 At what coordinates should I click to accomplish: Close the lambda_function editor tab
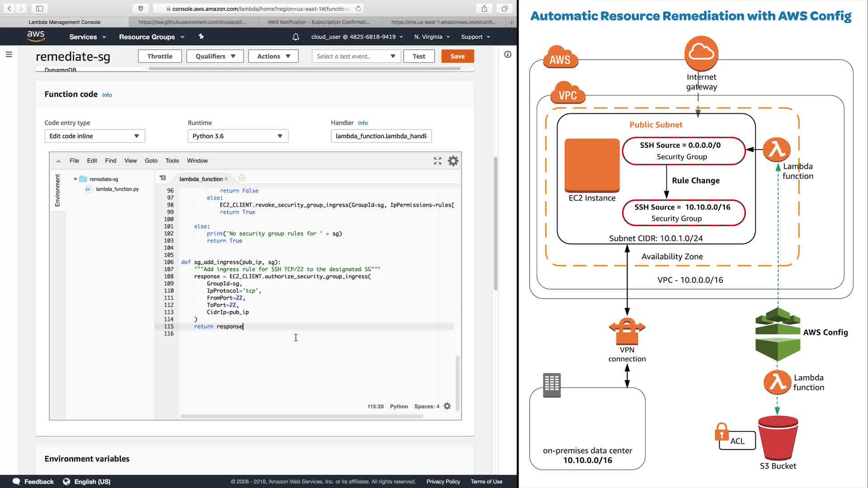point(226,179)
